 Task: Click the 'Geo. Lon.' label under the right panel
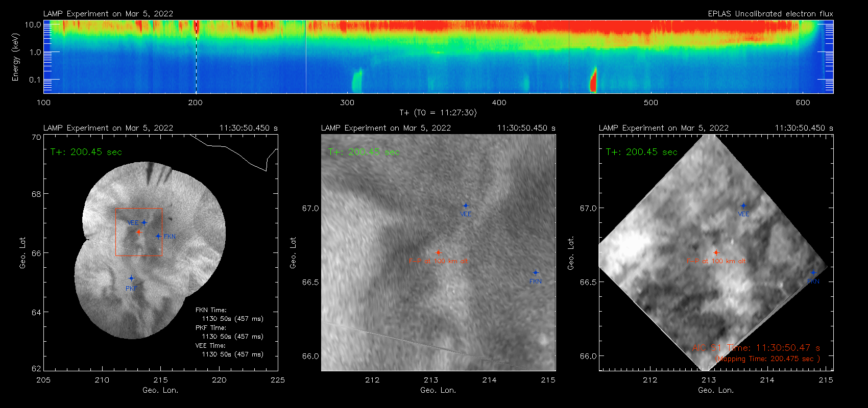[716, 390]
